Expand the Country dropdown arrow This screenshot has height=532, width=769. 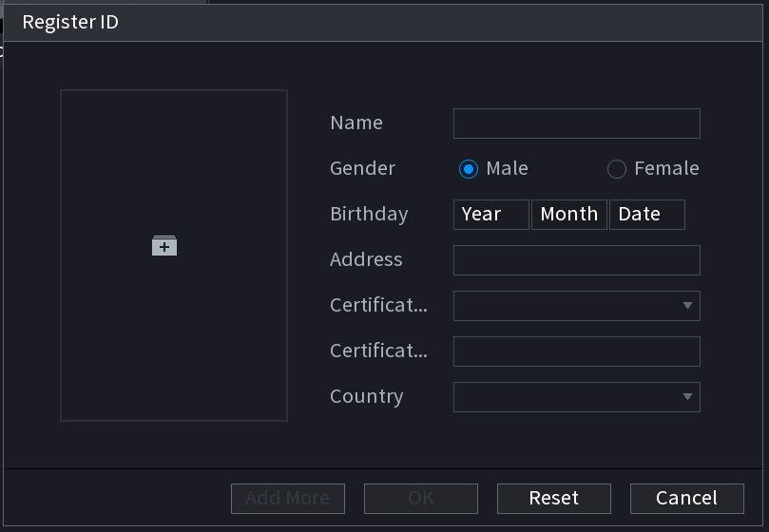point(687,397)
